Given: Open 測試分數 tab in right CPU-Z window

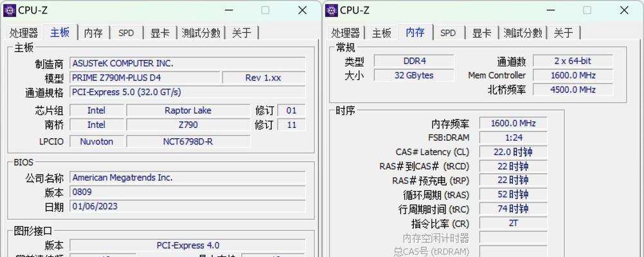Looking at the screenshot, I should point(523,33).
